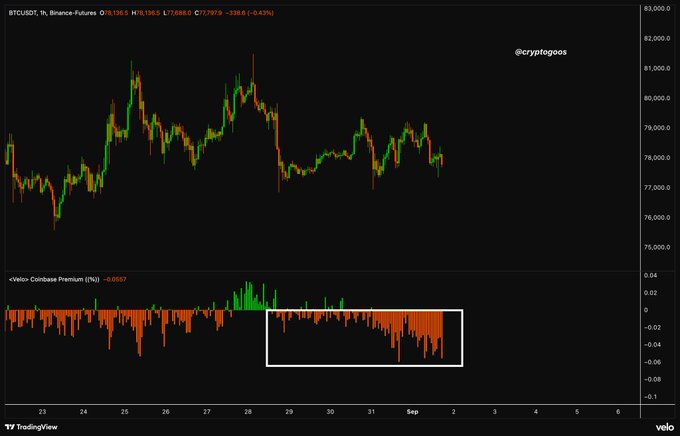Click the −0.04 premium axis label

point(652,345)
